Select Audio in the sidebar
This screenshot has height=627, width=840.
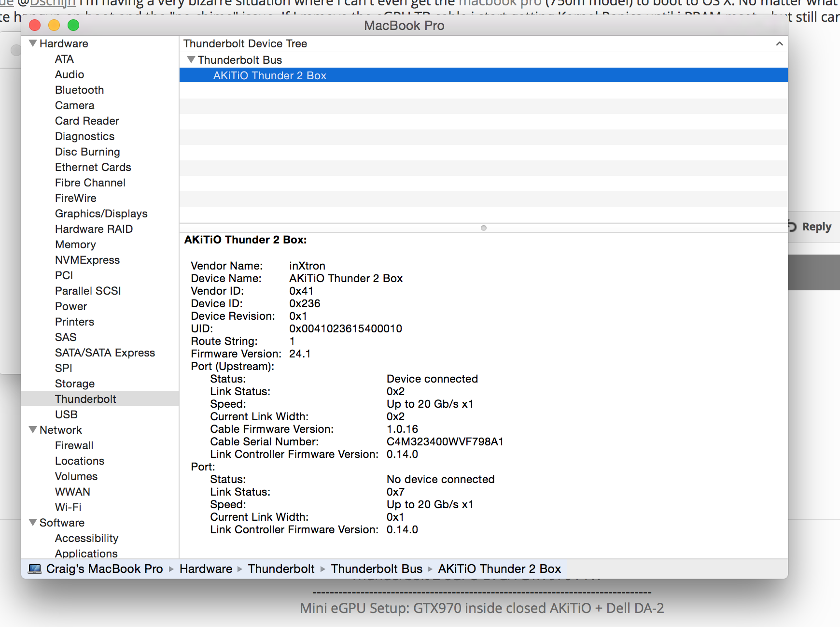coord(70,74)
